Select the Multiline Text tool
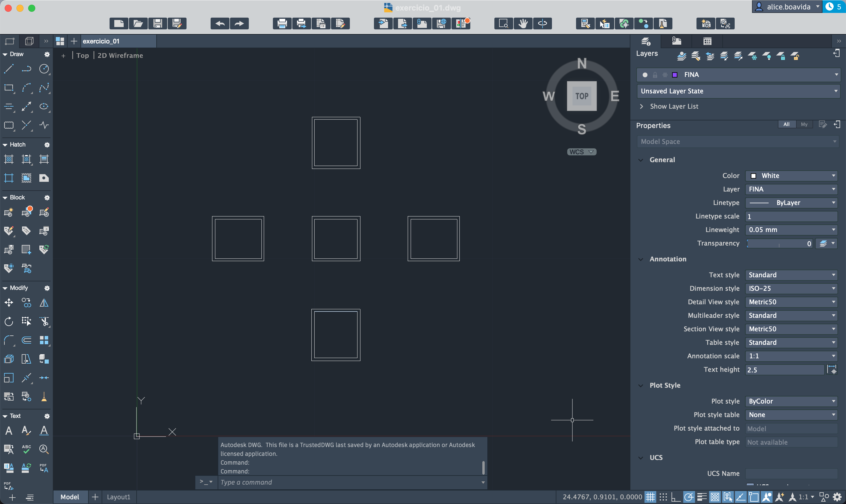This screenshot has width=846, height=504. [x=9, y=430]
